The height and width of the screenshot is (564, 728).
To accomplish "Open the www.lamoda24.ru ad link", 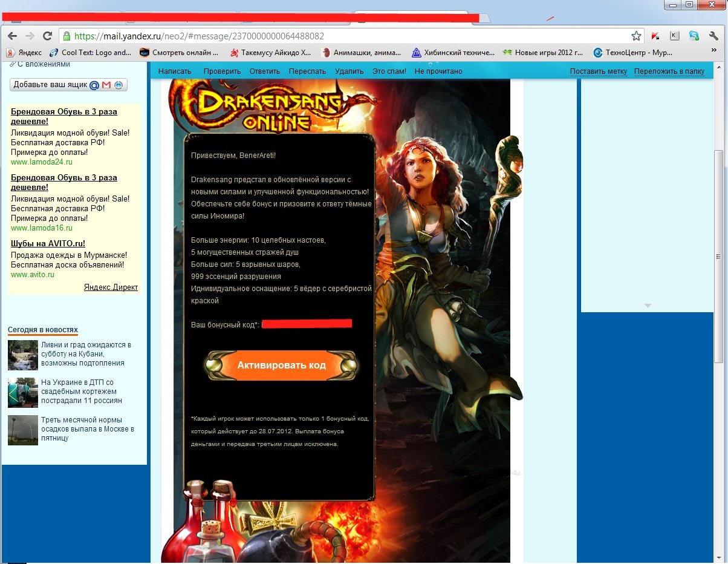I will click(42, 162).
